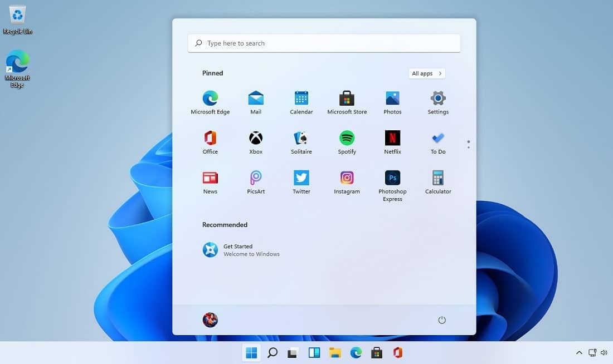This screenshot has width=613, height=364.
Task: Open Widgets from the taskbar
Action: (314, 353)
